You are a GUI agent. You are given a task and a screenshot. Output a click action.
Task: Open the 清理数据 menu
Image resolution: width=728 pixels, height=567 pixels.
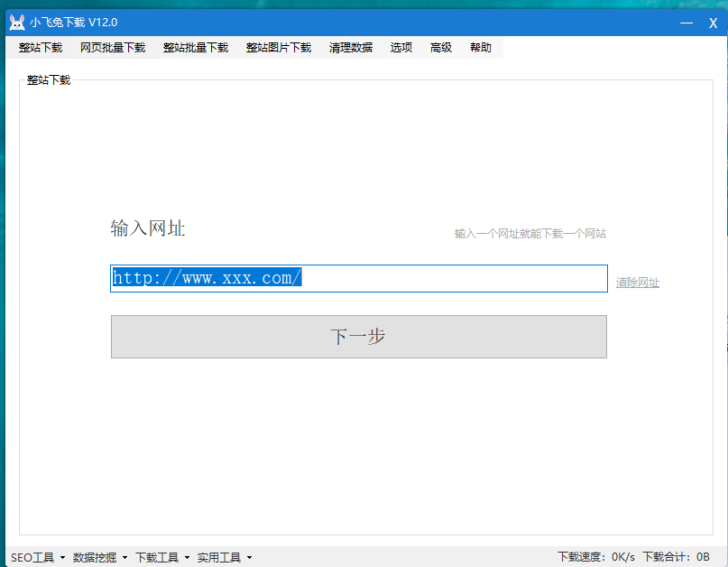tap(350, 48)
